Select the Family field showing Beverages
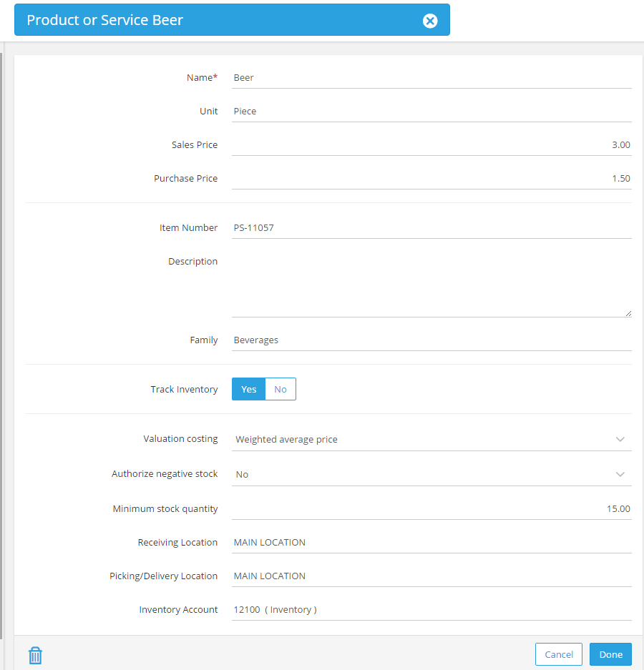The height and width of the screenshot is (670, 644). click(x=431, y=340)
